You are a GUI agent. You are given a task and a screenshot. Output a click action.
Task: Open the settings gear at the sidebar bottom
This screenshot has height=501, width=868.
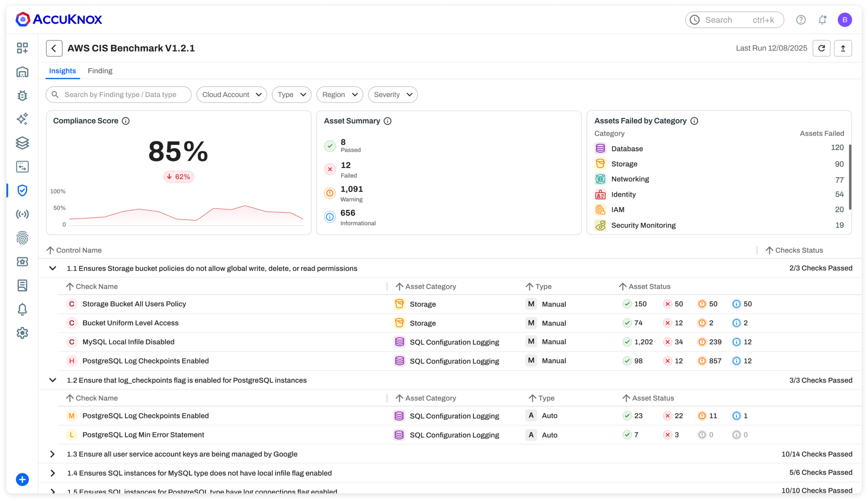point(22,333)
